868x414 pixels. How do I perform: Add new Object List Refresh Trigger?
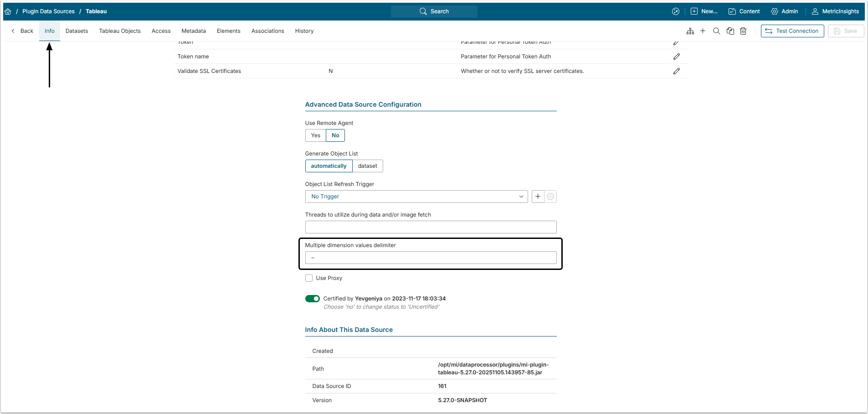pos(538,197)
